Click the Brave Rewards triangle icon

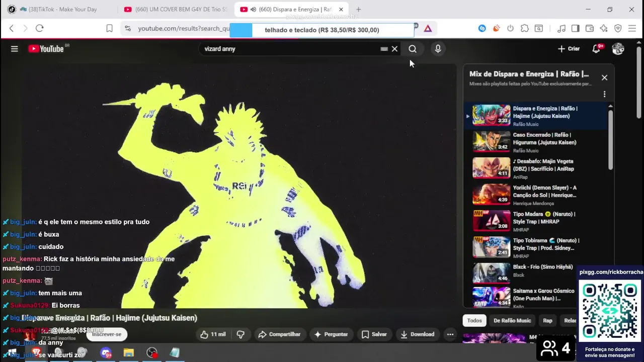tap(428, 29)
